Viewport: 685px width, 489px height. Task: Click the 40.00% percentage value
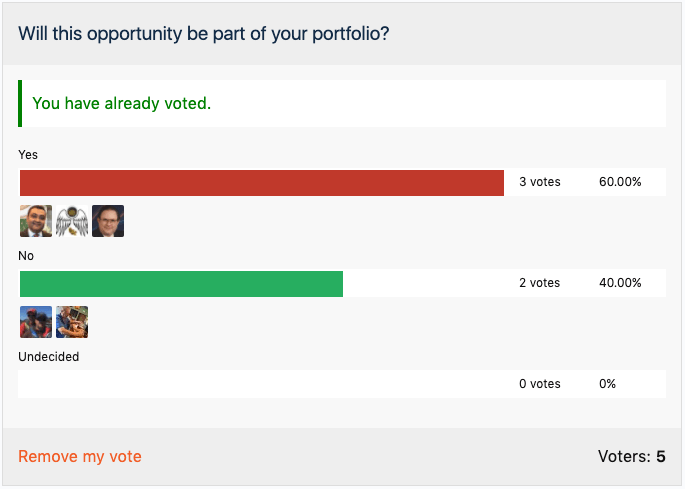coord(620,283)
